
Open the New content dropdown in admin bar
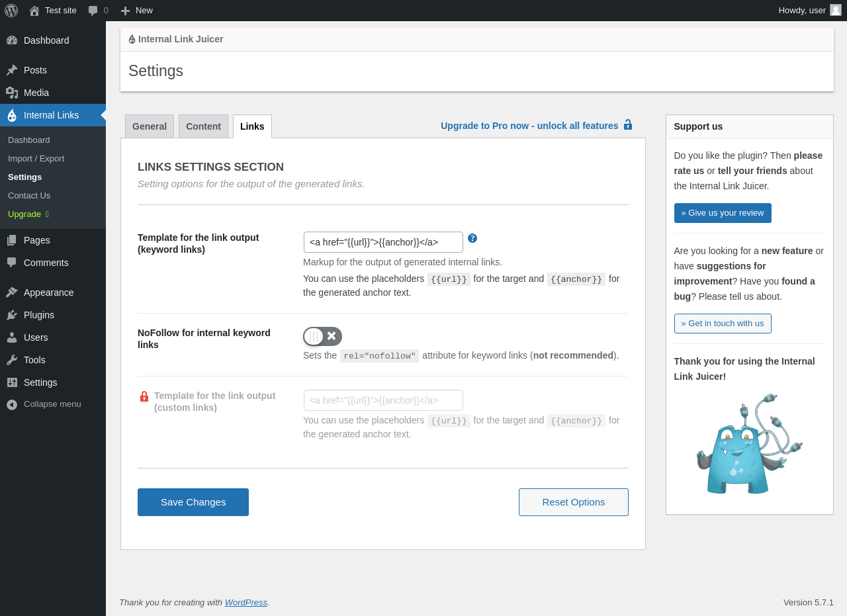[137, 11]
